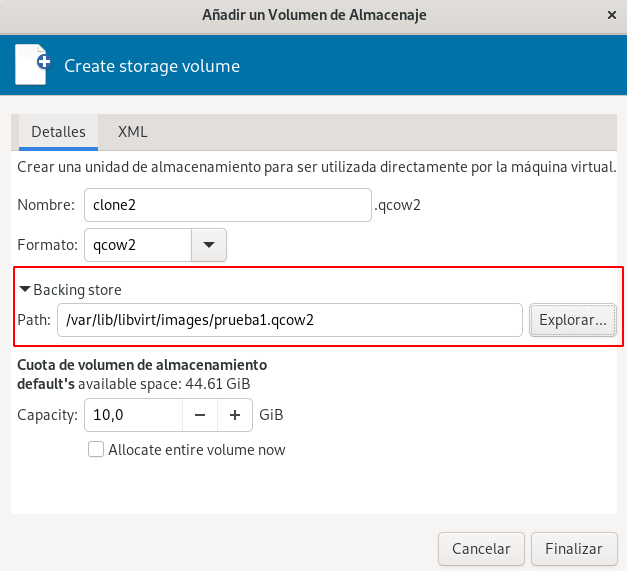Increase capacity with the plus button
Viewport: 627px width, 571px height.
235,415
